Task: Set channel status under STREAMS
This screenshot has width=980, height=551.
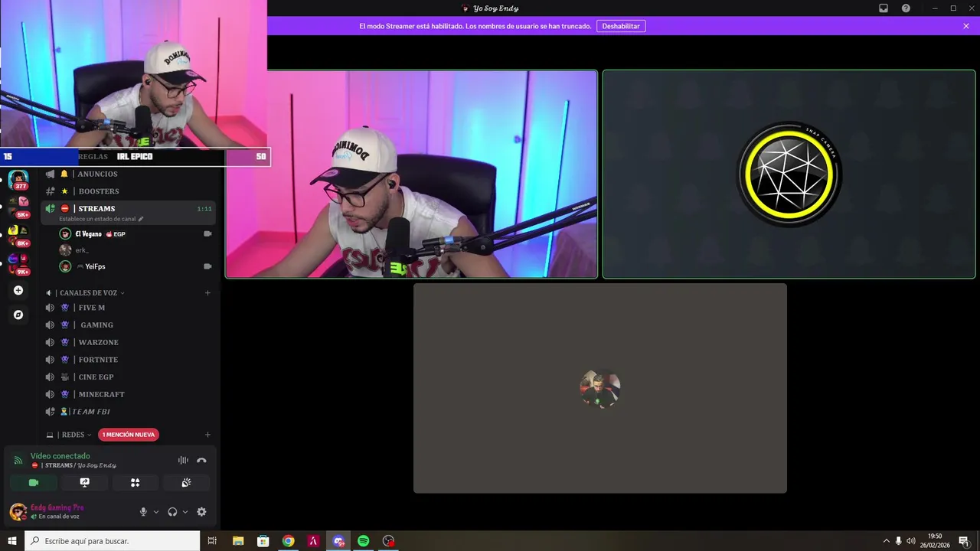Action: click(x=101, y=219)
